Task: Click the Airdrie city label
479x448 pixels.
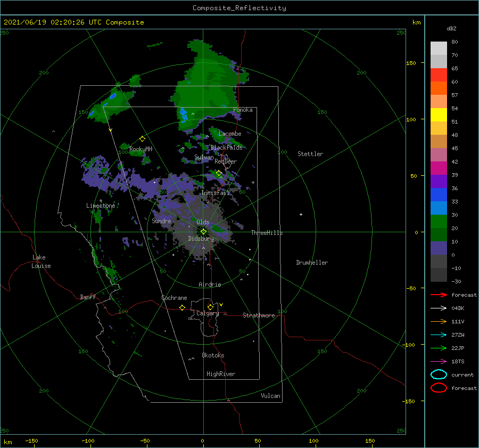Action: pyautogui.click(x=210, y=284)
